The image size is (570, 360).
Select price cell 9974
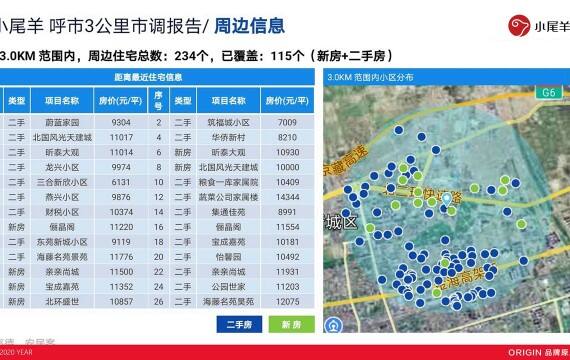point(121,167)
